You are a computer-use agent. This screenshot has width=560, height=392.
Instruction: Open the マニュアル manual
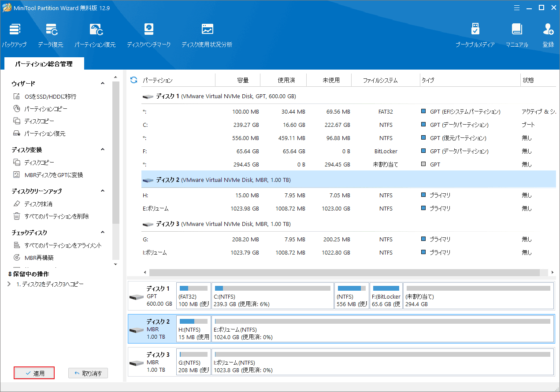tap(517, 35)
